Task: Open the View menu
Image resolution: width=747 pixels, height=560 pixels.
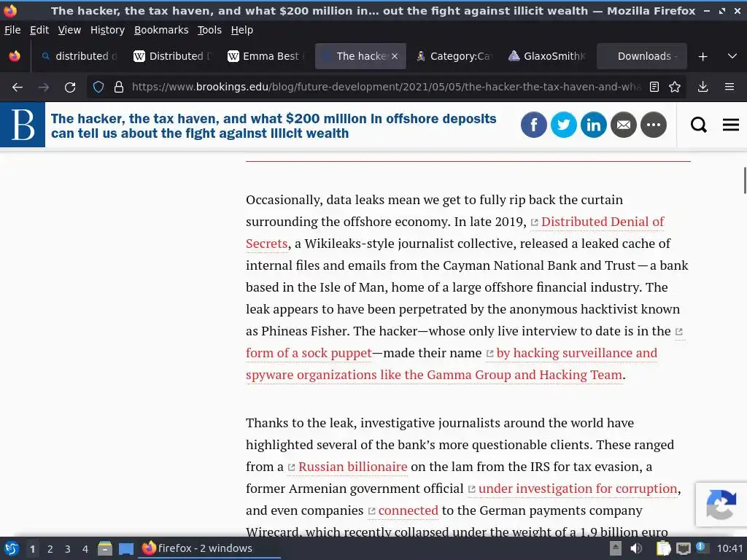Action: point(69,30)
